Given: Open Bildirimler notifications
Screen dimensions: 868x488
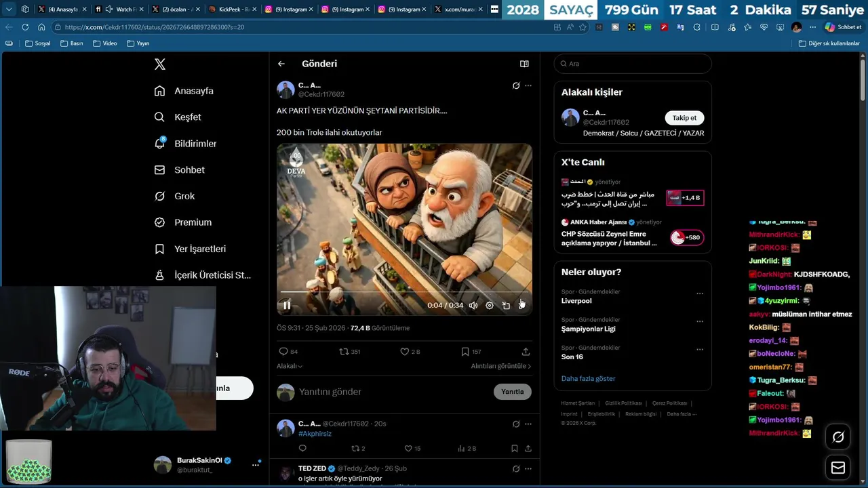Looking at the screenshot, I should click(x=186, y=144).
